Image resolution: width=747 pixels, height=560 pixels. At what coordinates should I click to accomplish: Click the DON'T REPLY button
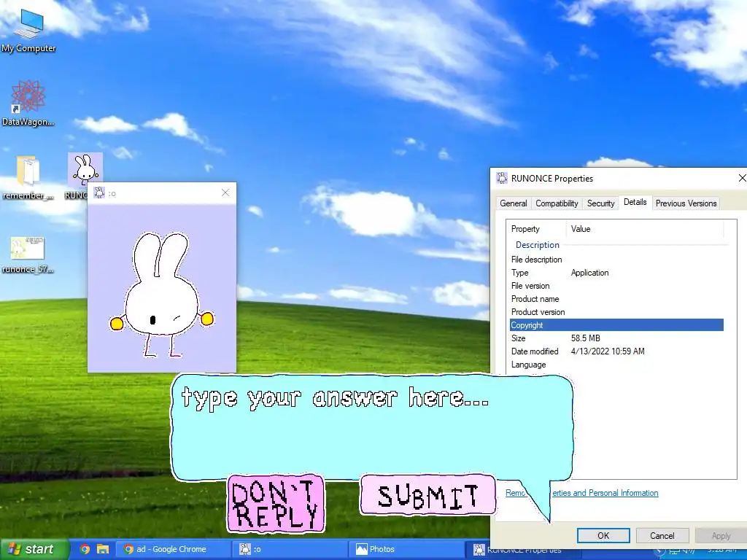coord(276,503)
